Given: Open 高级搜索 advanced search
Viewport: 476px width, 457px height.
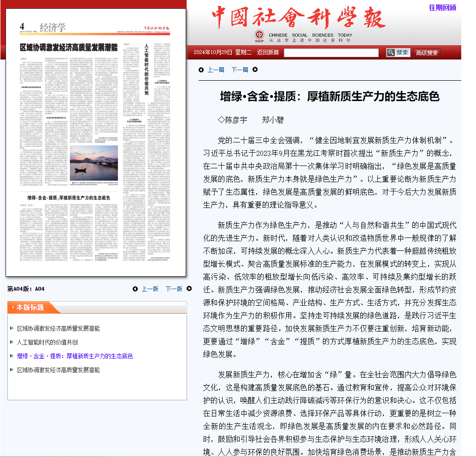Looking at the screenshot, I should [427, 53].
